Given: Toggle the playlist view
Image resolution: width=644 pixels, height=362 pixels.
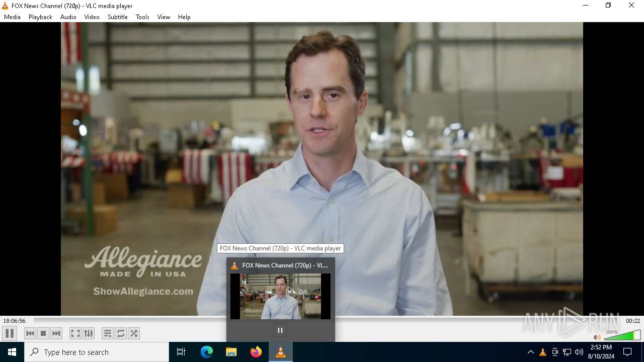Looking at the screenshot, I should coord(108,333).
